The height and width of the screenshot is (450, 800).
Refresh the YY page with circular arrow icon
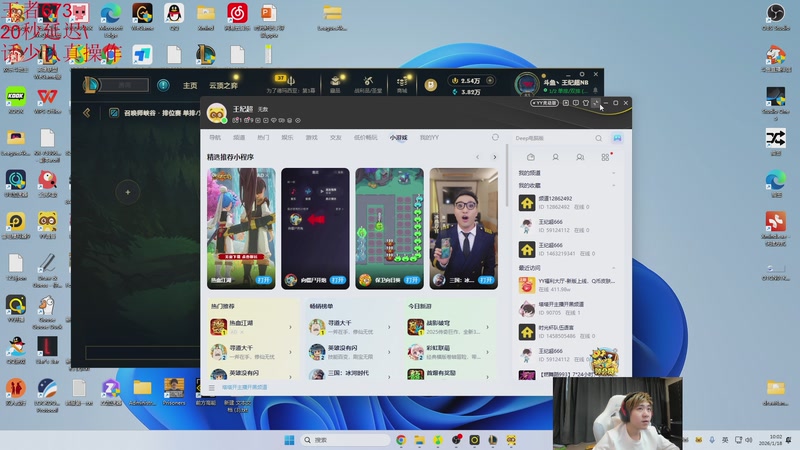495,138
